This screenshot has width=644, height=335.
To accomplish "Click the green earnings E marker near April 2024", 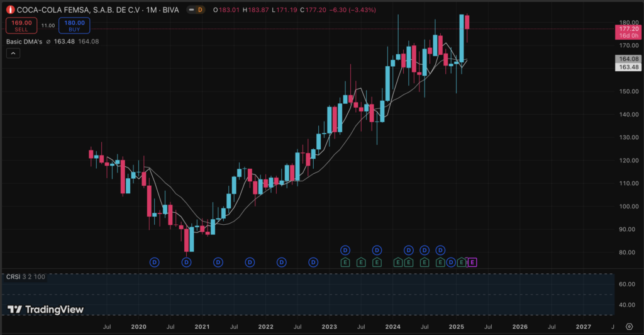I will pos(409,262).
